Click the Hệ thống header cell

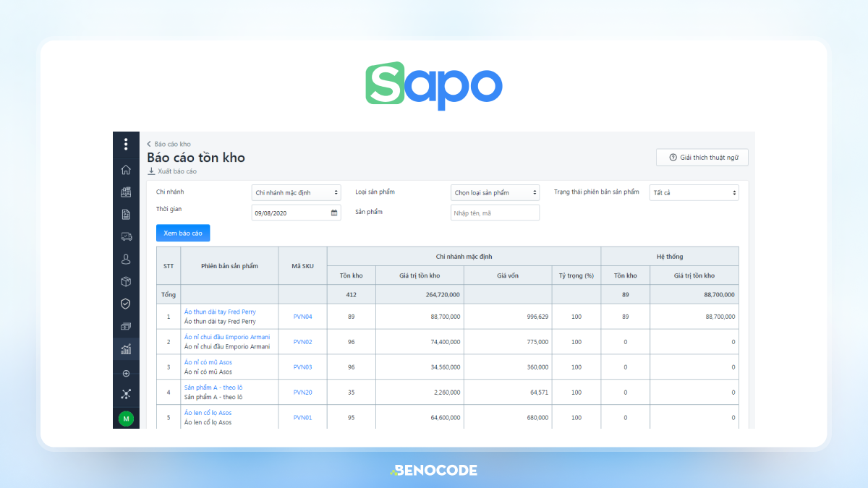[x=670, y=257]
